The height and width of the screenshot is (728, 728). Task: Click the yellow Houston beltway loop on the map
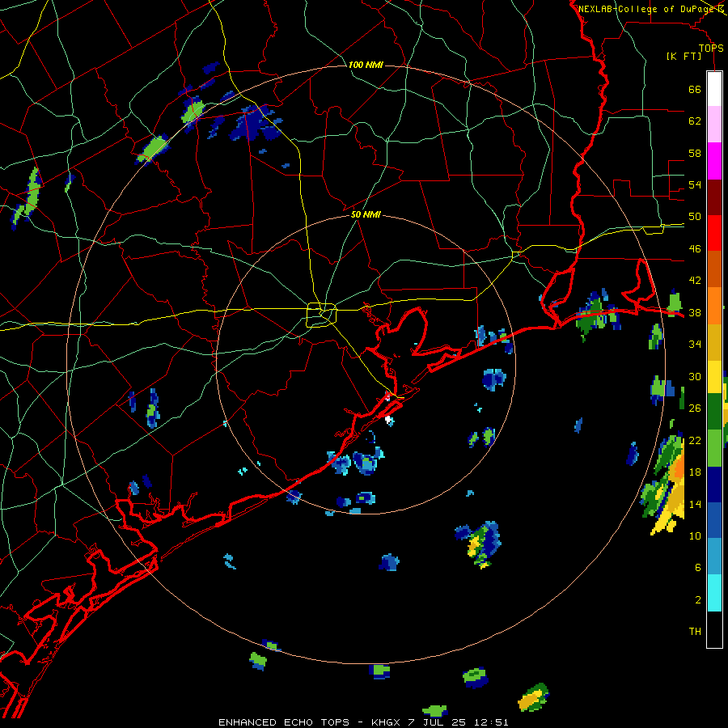tap(322, 315)
